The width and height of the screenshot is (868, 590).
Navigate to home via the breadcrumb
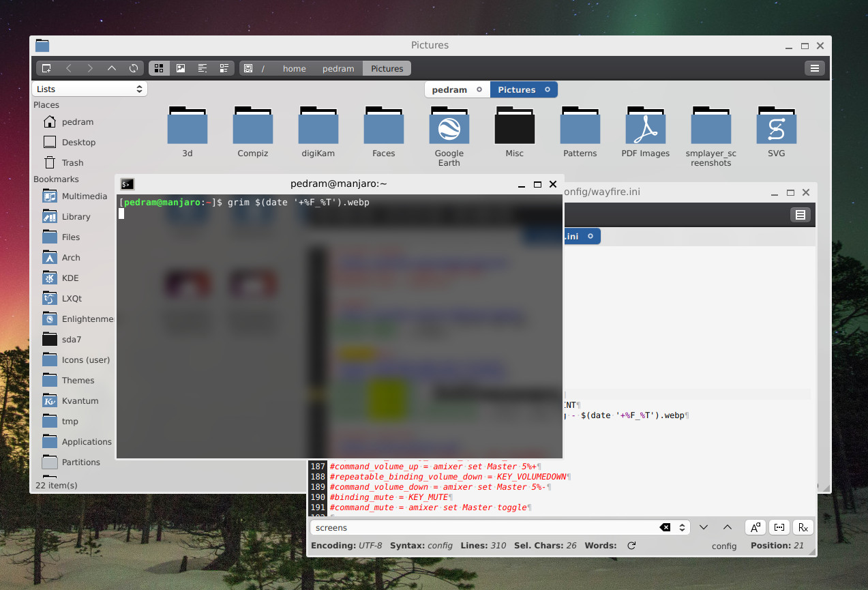294,68
